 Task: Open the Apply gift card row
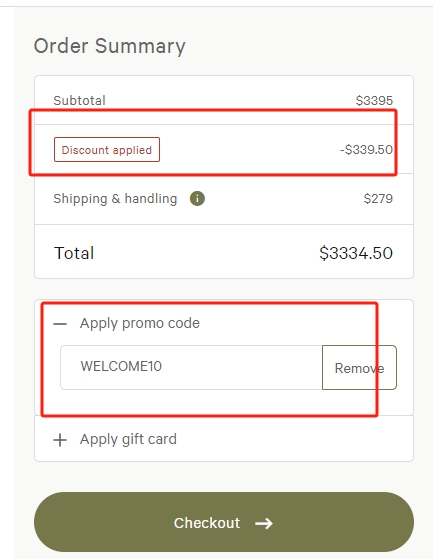224,439
